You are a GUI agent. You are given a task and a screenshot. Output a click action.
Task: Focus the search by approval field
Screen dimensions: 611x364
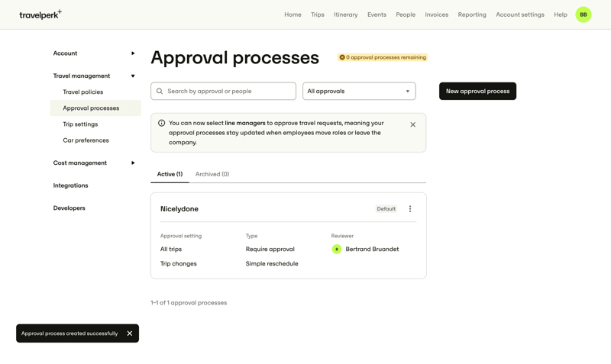click(229, 92)
